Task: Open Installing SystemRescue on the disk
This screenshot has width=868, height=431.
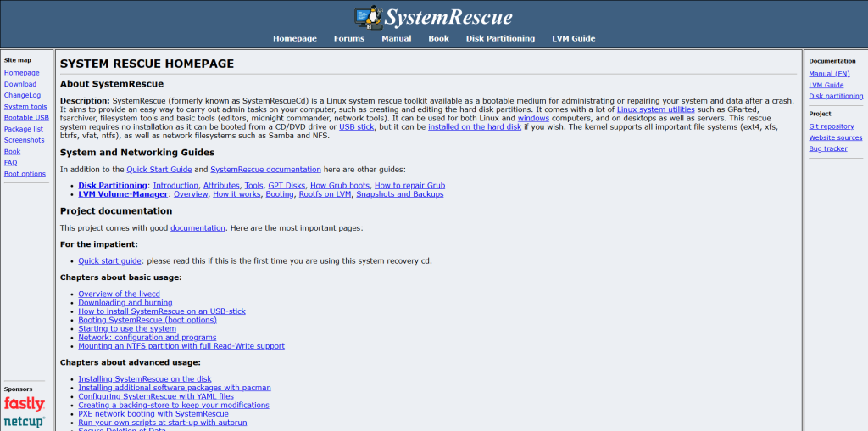Action: (x=144, y=379)
